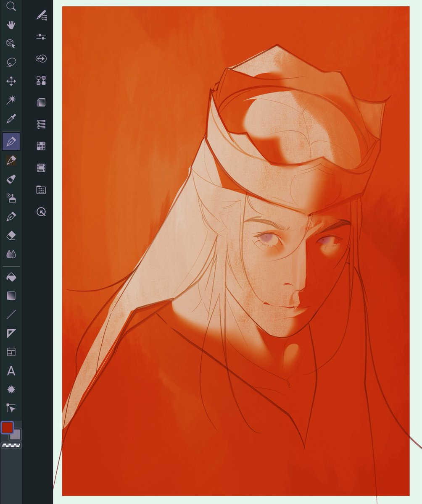Select the Decoration nib tool below Airbrush
The width and height of the screenshot is (422, 504).
click(x=11, y=217)
